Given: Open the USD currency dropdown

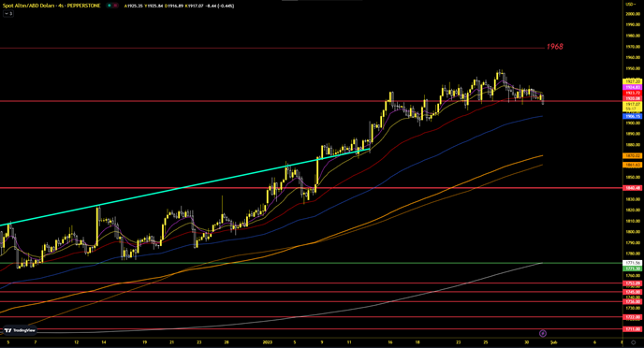Looking at the screenshot, I should [x=631, y=4].
